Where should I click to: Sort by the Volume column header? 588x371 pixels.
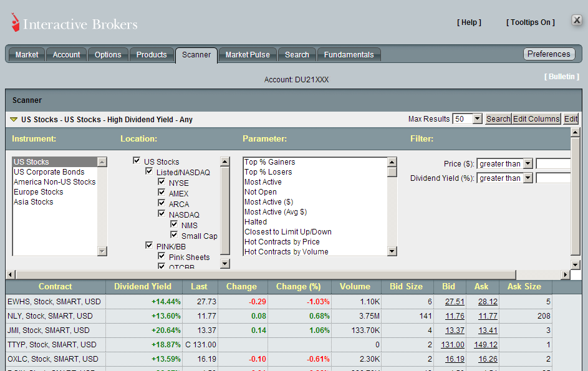point(355,287)
